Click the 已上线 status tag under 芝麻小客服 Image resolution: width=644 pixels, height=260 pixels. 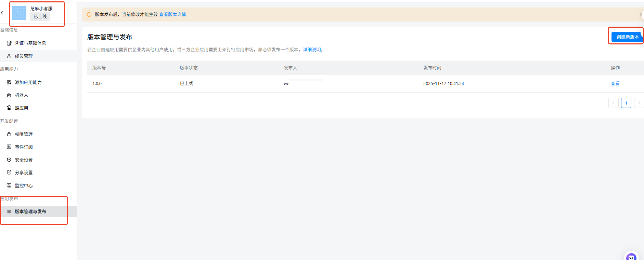click(40, 16)
